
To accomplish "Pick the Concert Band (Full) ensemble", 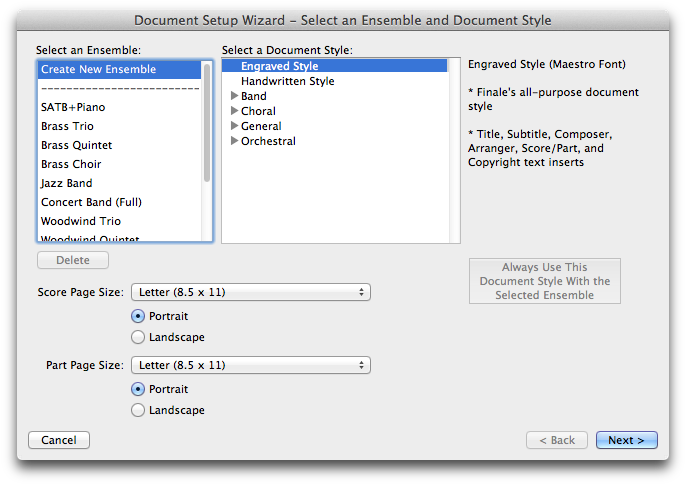I will point(119,202).
